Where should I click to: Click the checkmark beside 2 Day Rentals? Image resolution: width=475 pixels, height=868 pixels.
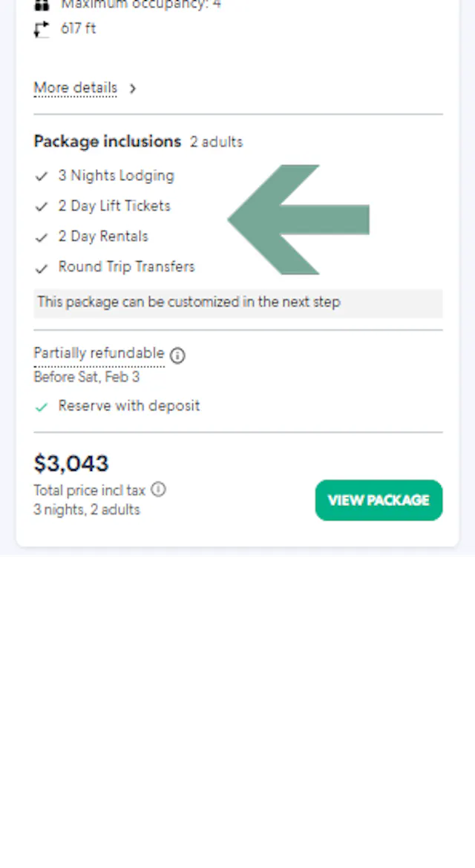click(x=42, y=237)
